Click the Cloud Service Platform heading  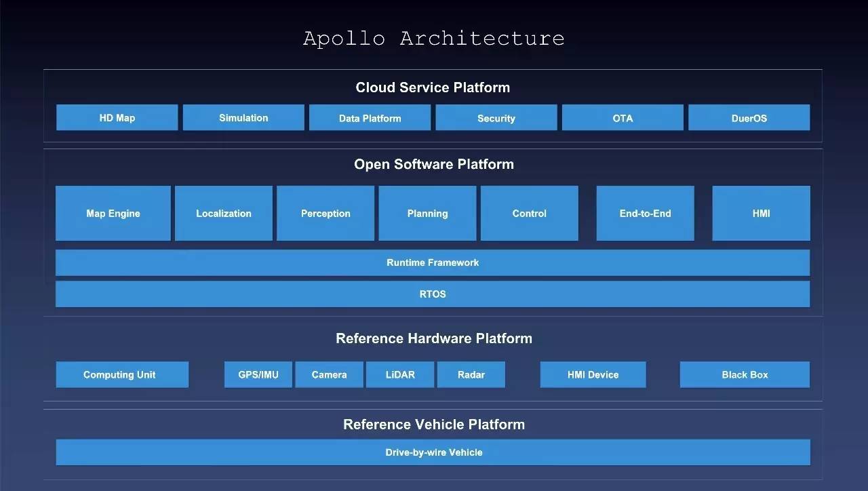pos(433,87)
